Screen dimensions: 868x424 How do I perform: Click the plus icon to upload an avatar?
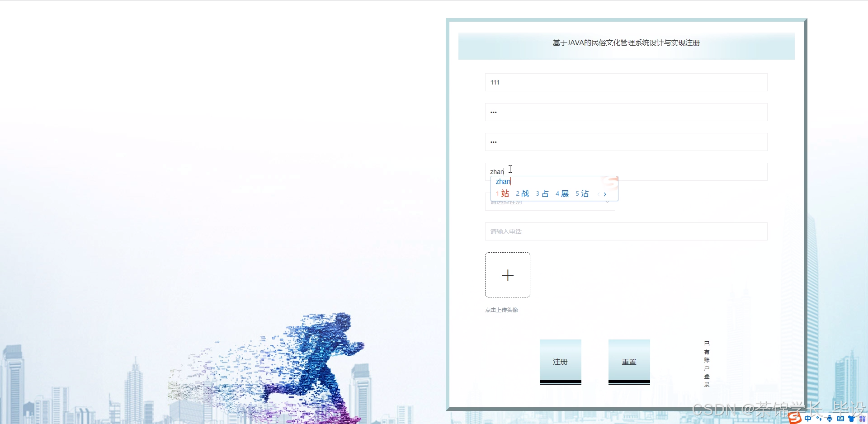click(508, 275)
